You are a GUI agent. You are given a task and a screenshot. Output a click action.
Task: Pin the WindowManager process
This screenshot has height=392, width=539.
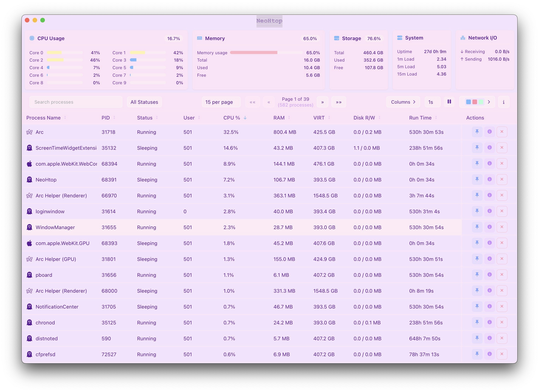tap(477, 227)
